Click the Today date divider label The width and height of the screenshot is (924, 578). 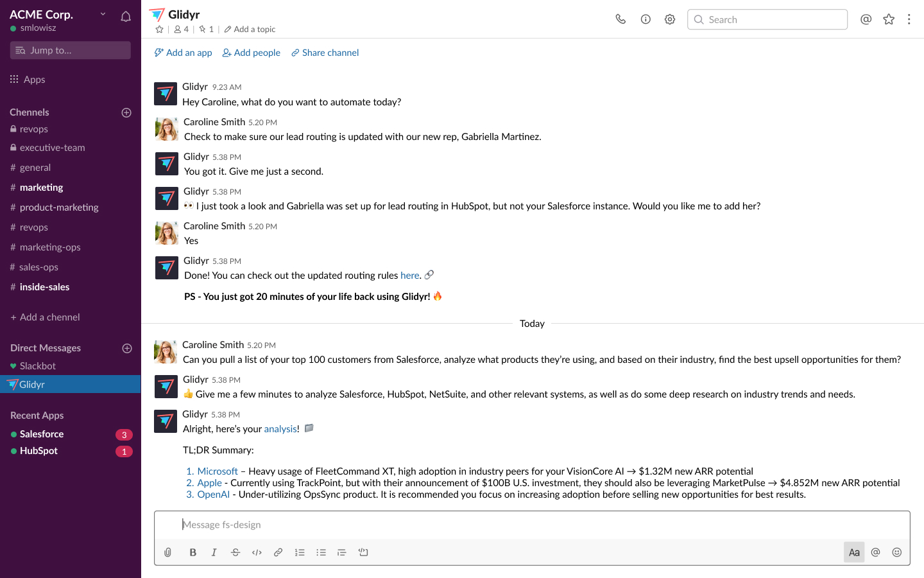(x=532, y=324)
